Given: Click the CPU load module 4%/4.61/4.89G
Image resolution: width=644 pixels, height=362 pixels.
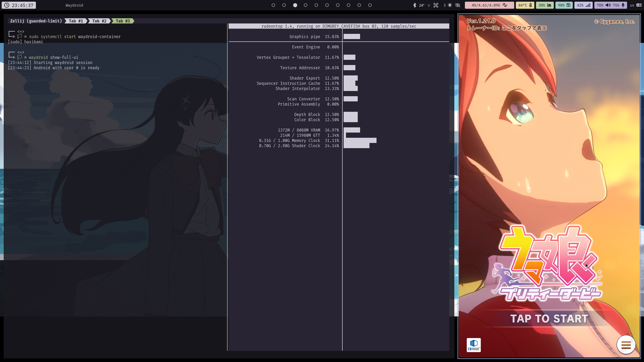Looking at the screenshot, I should pyautogui.click(x=489, y=5).
